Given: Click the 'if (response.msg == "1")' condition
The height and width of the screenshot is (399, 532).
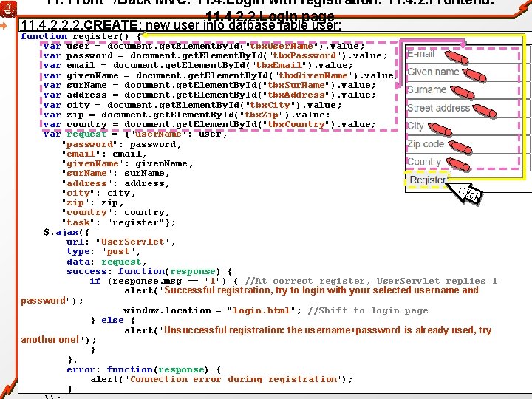Looking at the screenshot, I should [x=164, y=281].
